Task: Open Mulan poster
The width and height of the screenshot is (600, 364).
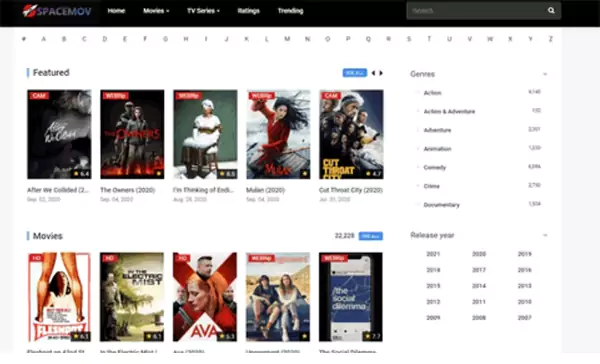Action: click(x=278, y=134)
